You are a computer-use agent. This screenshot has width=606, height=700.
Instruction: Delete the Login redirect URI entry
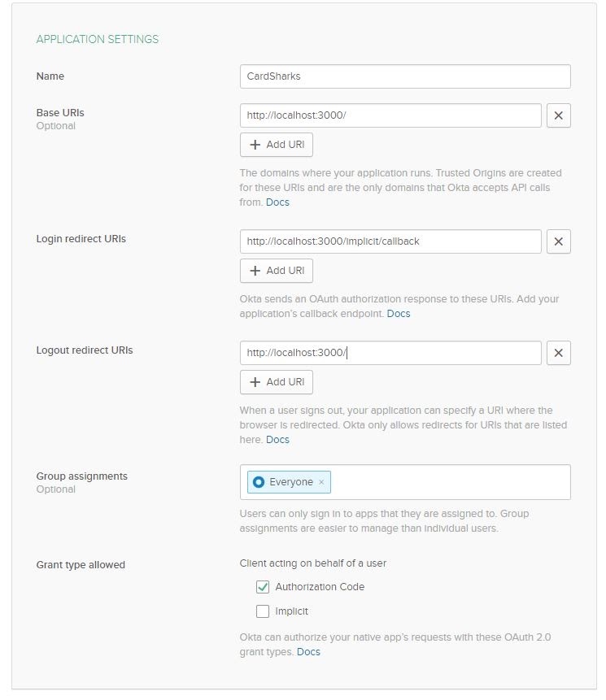click(x=558, y=241)
